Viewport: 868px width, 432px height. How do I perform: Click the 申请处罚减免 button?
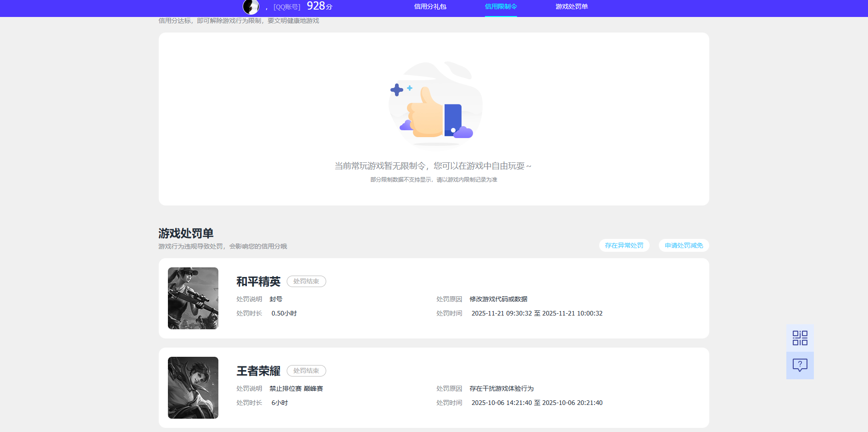point(683,245)
